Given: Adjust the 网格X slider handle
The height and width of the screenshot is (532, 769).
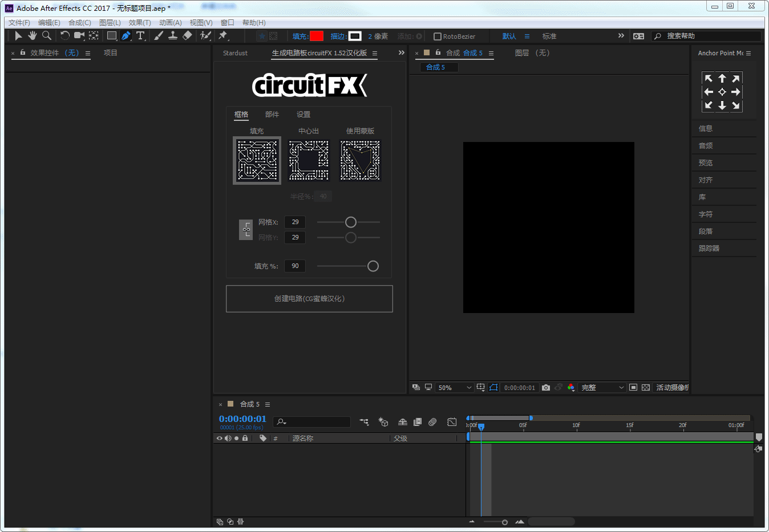Looking at the screenshot, I should click(x=351, y=222).
